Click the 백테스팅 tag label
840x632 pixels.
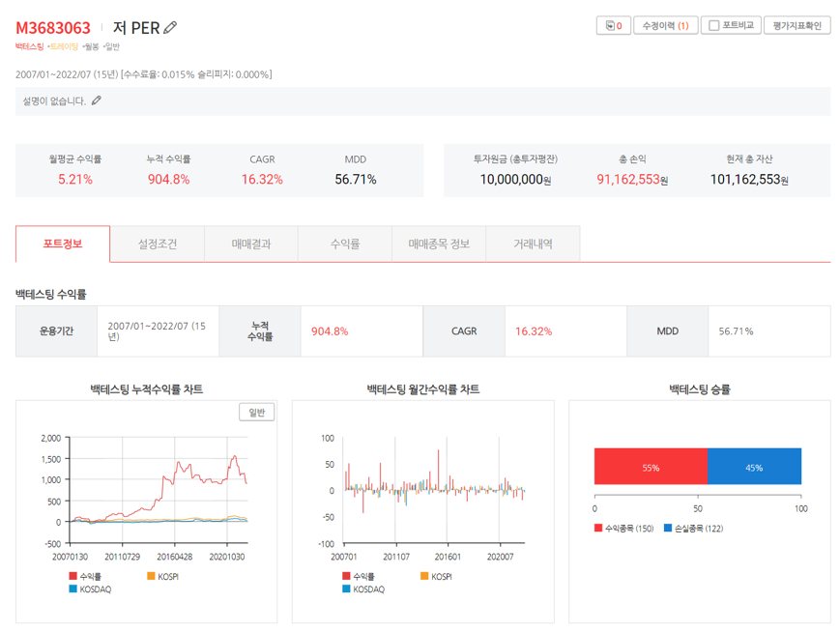(29, 46)
